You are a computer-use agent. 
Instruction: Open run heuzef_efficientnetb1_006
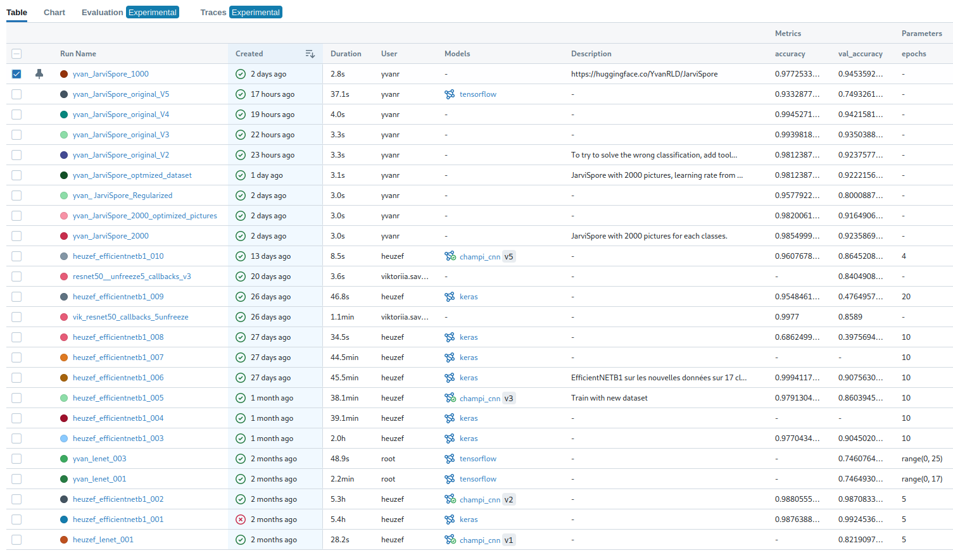(x=118, y=378)
